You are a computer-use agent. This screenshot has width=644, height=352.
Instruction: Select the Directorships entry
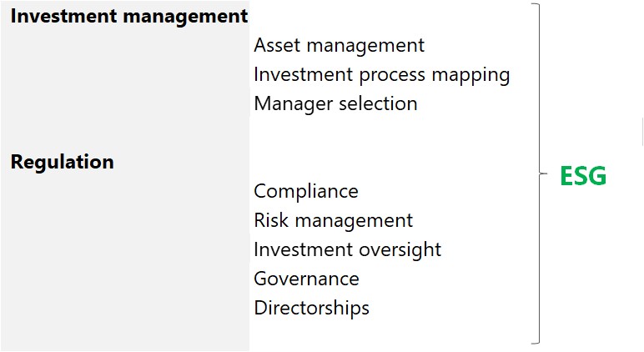pos(312,308)
